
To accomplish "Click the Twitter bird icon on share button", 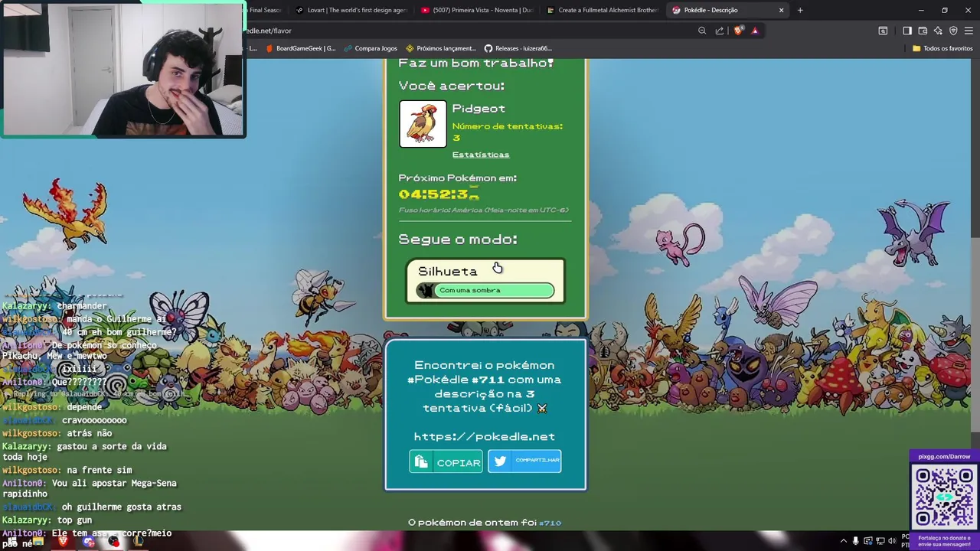I will 500,461.
